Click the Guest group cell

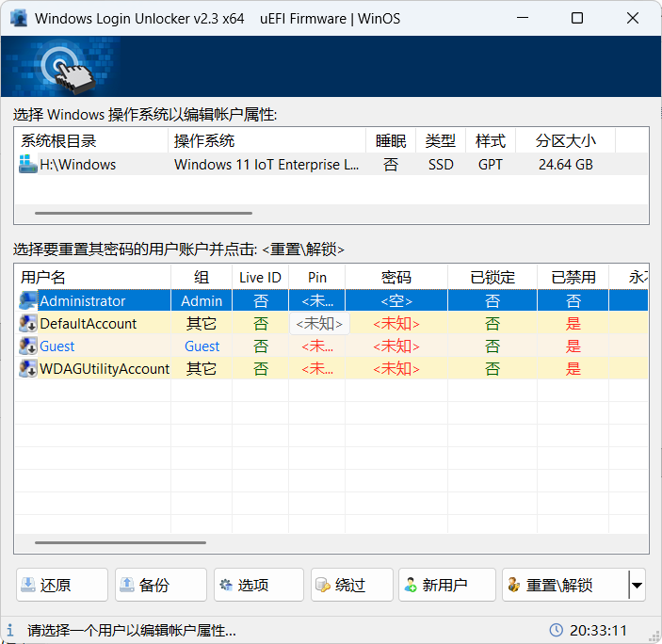[x=202, y=346]
